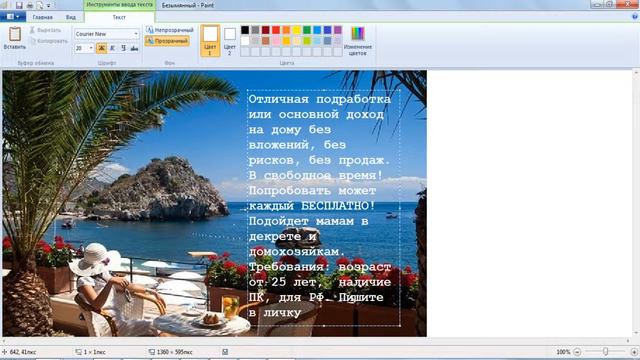Switch to the Вид tab
Screen dimensions: 640x360
click(71, 17)
